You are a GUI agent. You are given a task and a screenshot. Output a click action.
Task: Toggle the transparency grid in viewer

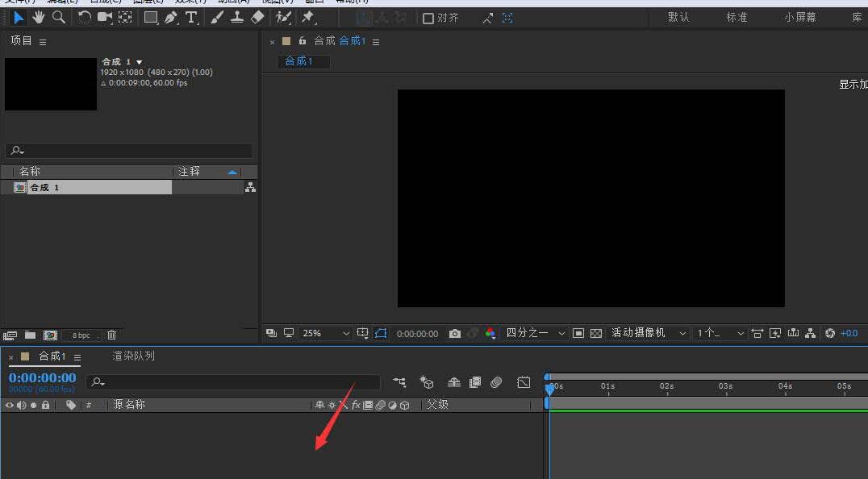click(596, 333)
